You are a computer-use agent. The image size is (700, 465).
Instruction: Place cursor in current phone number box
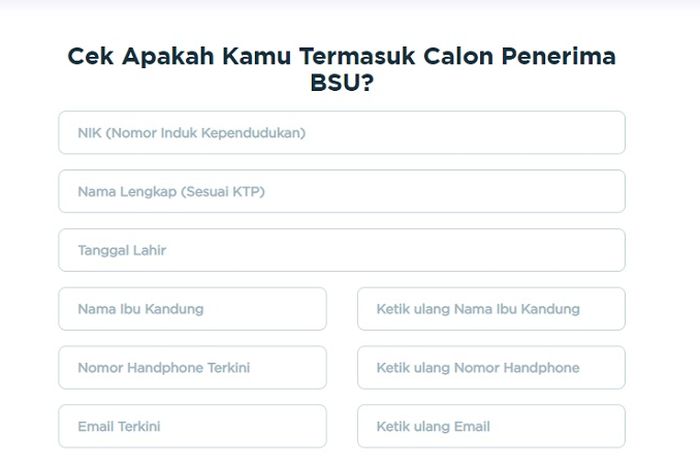click(192, 368)
